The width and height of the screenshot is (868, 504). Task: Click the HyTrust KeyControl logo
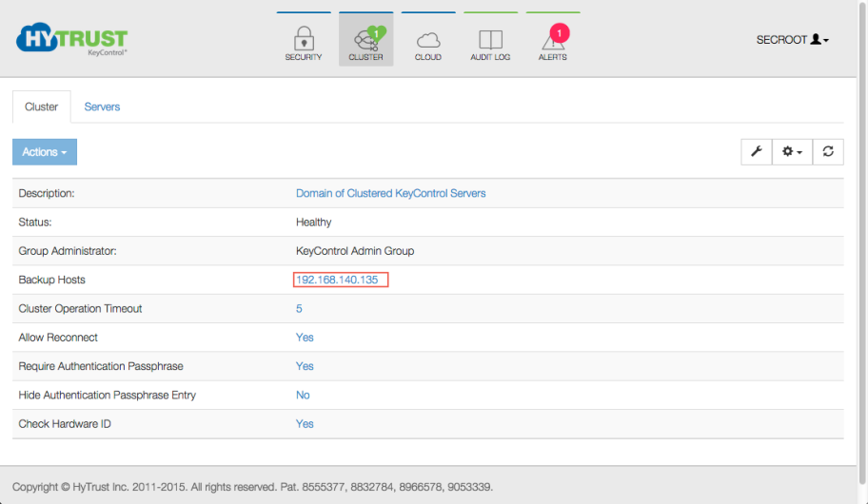coord(72,39)
